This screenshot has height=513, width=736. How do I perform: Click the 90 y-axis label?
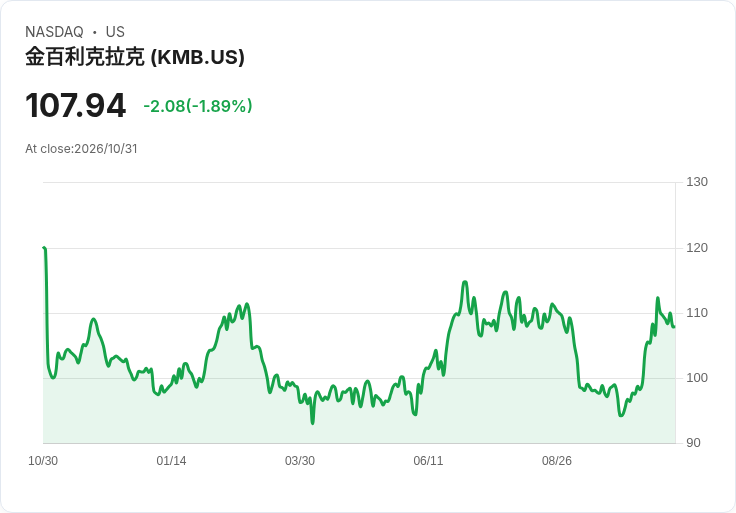(x=693, y=443)
